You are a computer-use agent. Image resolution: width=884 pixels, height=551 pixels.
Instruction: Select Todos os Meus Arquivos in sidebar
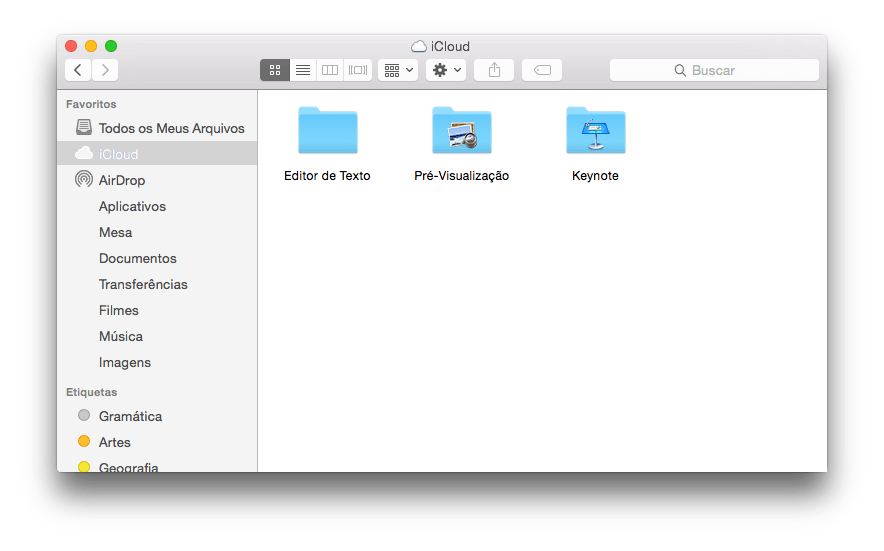157,128
